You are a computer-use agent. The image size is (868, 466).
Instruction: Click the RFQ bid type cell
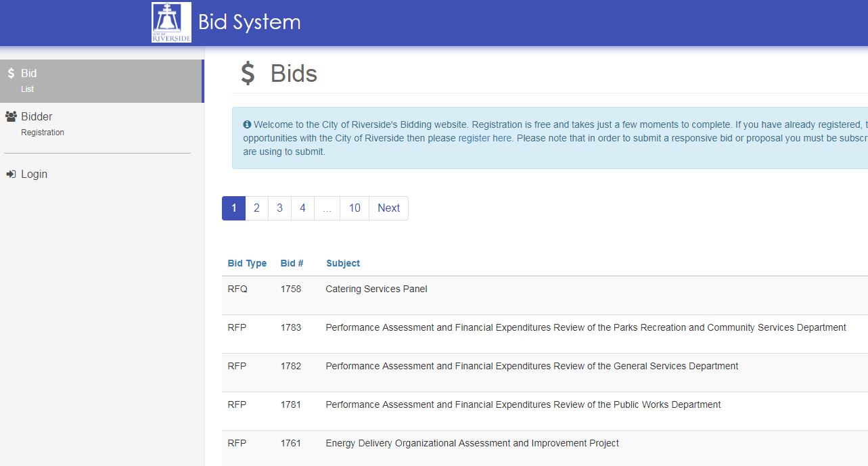[x=237, y=289]
